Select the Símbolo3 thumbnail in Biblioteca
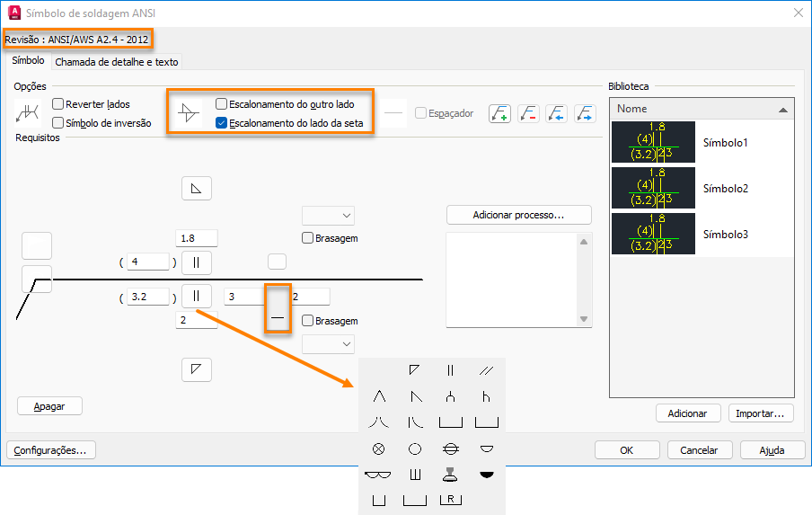This screenshot has height=515, width=812. pos(653,234)
